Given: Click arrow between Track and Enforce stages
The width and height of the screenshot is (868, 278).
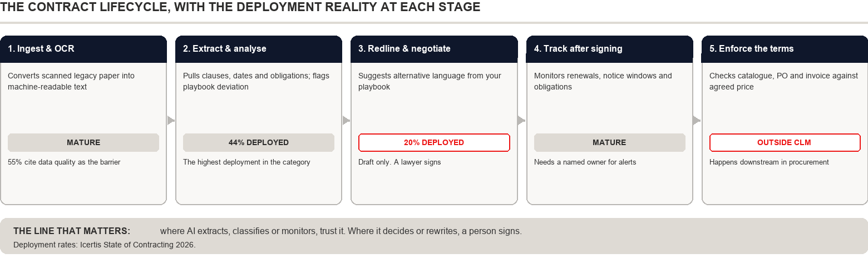Looking at the screenshot, I should (697, 120).
